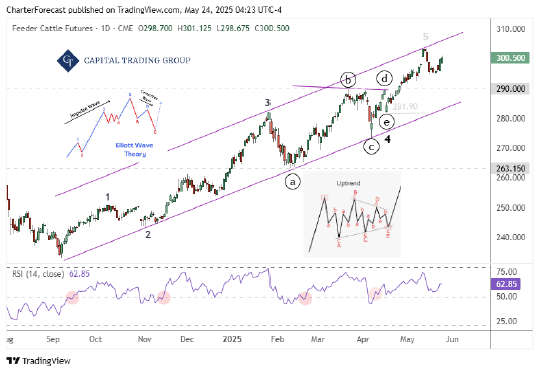The image size is (540, 373).
Task: Click the RSI (14, close) indicator label
Action: tap(38, 274)
